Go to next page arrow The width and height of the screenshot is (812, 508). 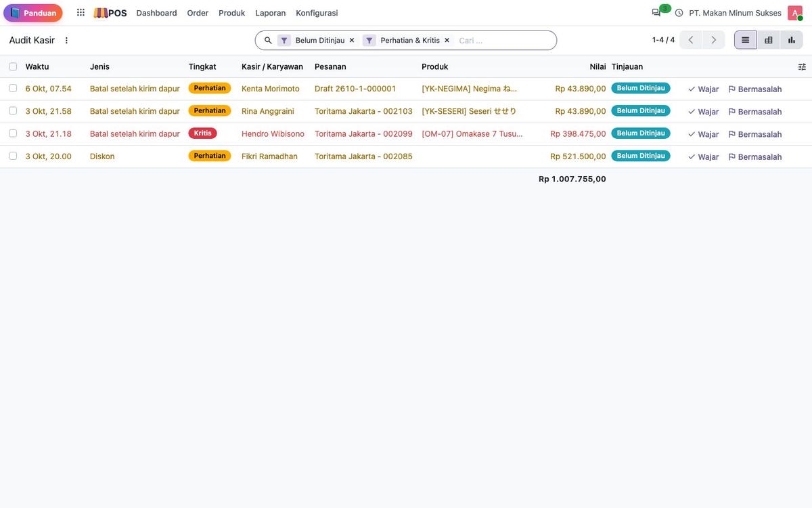[x=713, y=40]
